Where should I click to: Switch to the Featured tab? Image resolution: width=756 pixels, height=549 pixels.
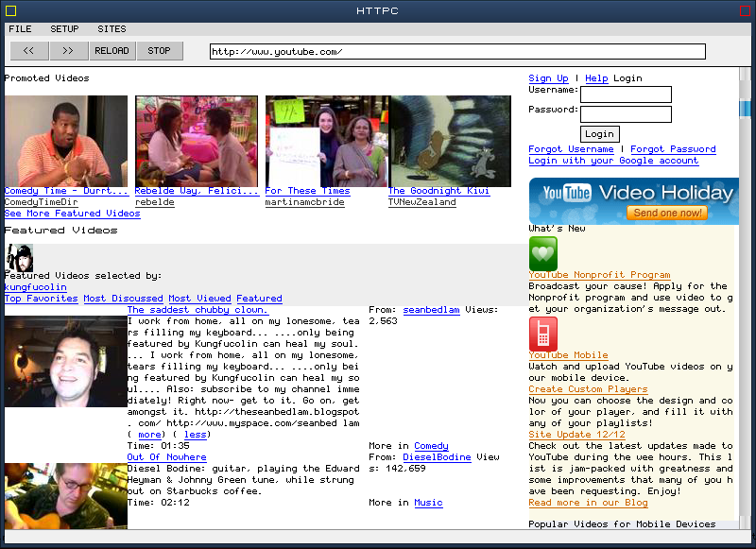tap(259, 299)
